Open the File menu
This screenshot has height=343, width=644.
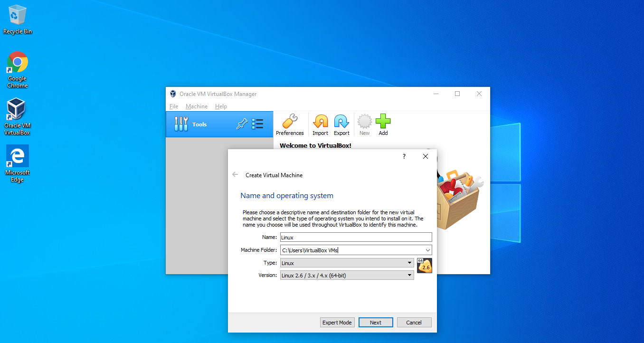point(174,106)
